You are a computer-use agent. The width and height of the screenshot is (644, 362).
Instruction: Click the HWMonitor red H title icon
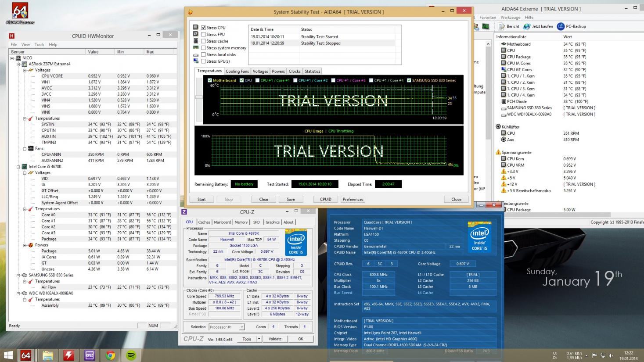click(x=11, y=36)
